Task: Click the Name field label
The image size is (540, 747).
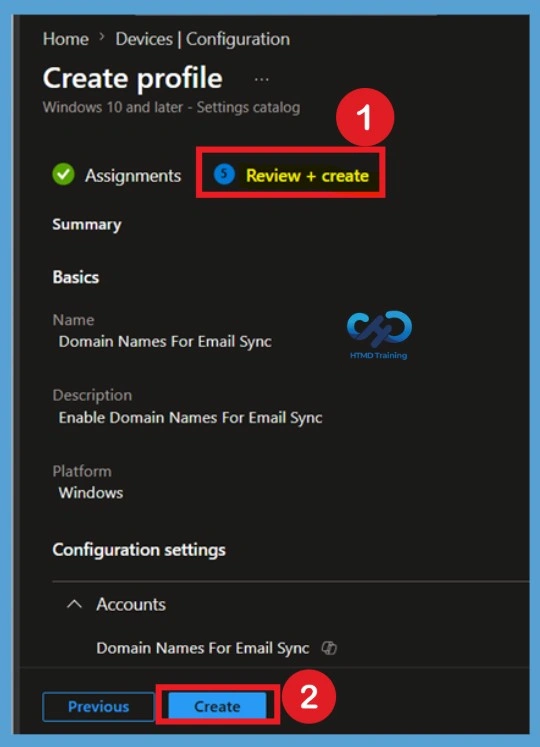Action: pos(73,320)
